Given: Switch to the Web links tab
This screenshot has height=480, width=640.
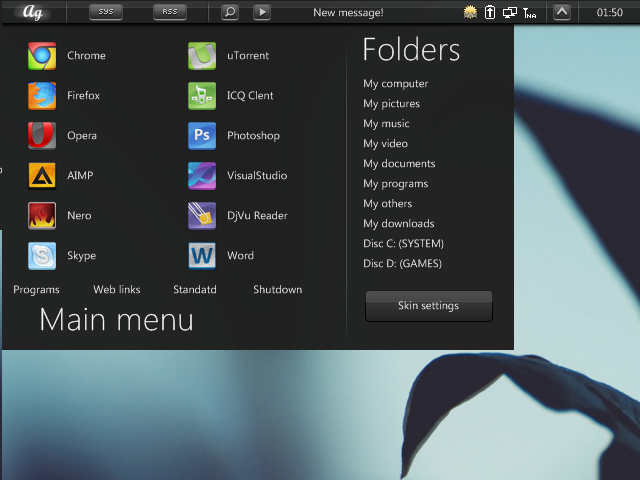Looking at the screenshot, I should [117, 290].
